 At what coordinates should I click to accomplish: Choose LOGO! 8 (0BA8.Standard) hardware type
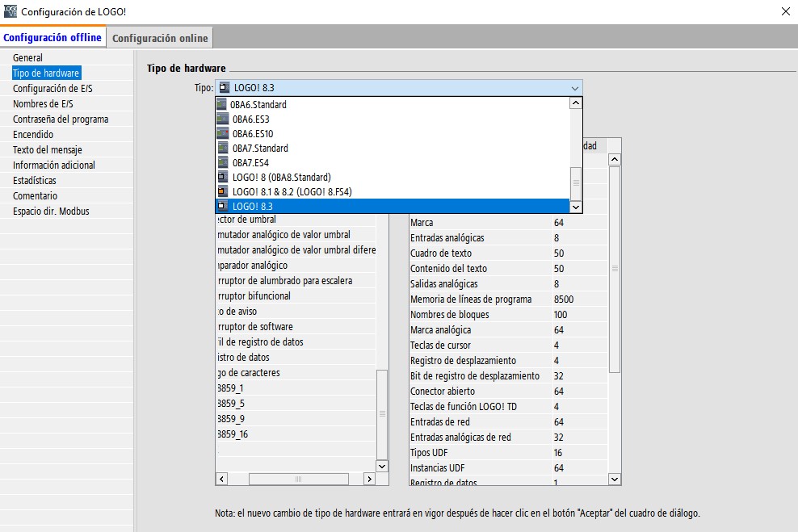tap(393, 177)
